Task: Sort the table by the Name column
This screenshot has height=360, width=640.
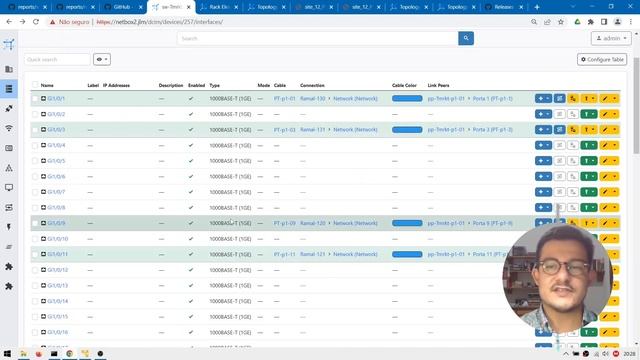Action: tap(47, 85)
